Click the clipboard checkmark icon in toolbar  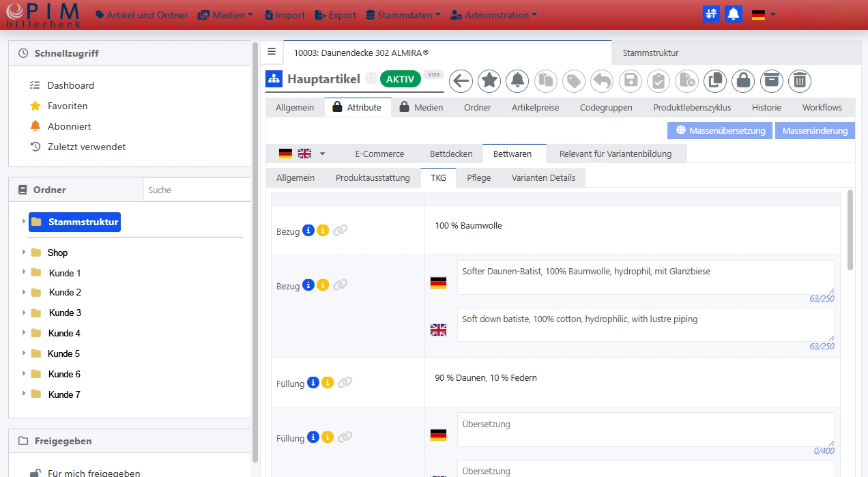pos(659,81)
